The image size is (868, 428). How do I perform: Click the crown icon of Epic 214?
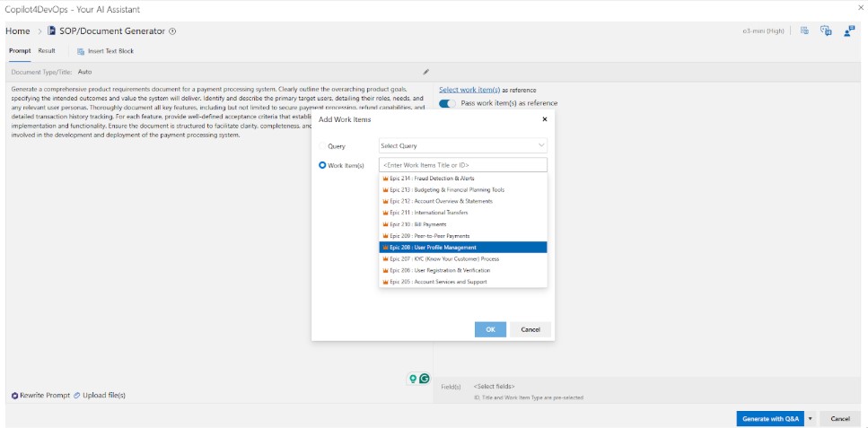click(x=385, y=179)
